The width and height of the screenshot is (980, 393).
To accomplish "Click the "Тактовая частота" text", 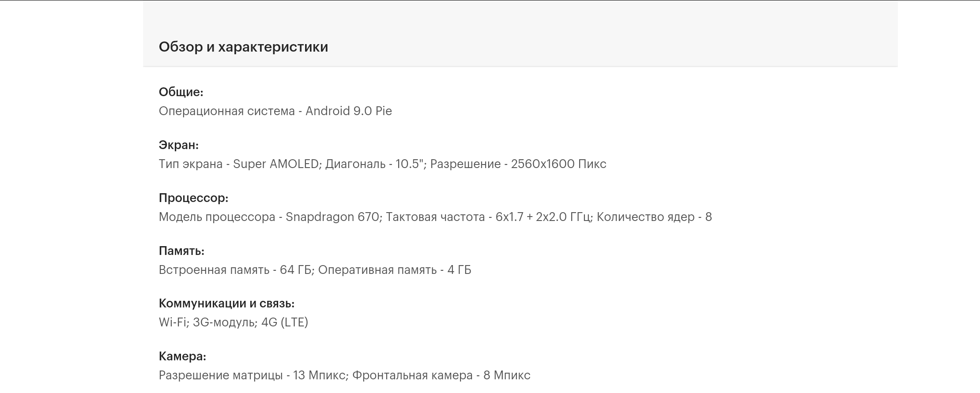I will coord(435,217).
